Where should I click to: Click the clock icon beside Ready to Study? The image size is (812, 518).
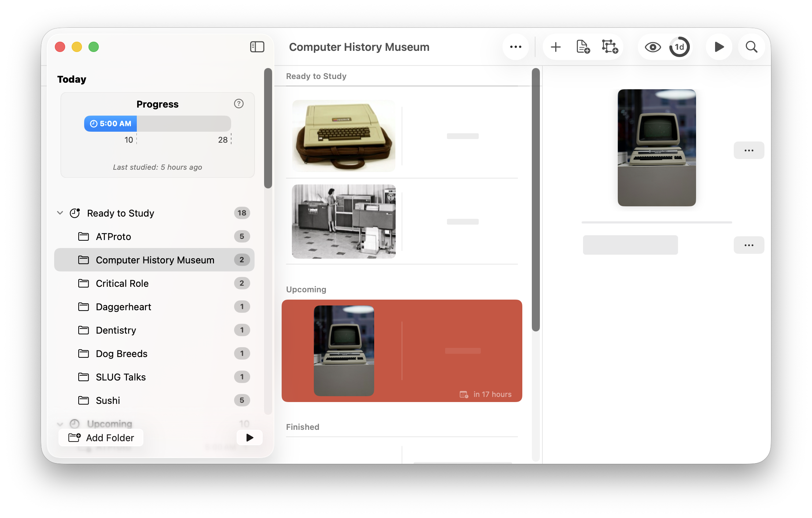point(75,213)
